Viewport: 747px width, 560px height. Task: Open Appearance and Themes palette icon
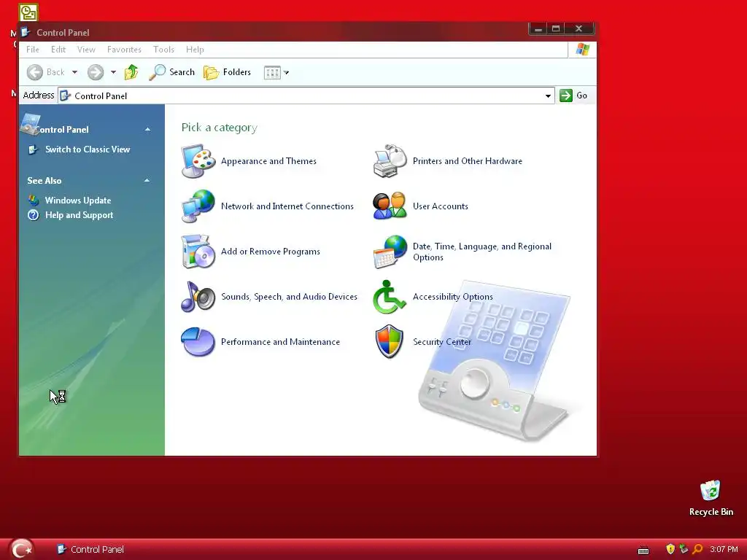[198, 161]
